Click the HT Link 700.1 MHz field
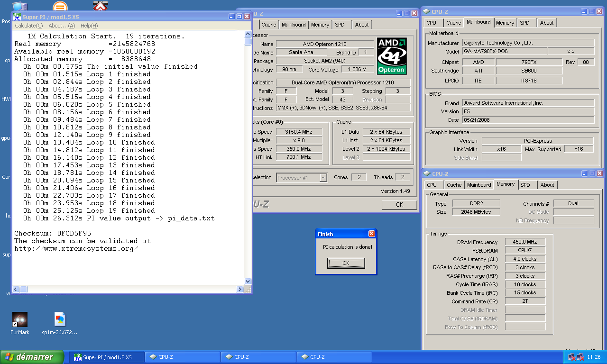This screenshot has height=364, width=607. (x=299, y=157)
